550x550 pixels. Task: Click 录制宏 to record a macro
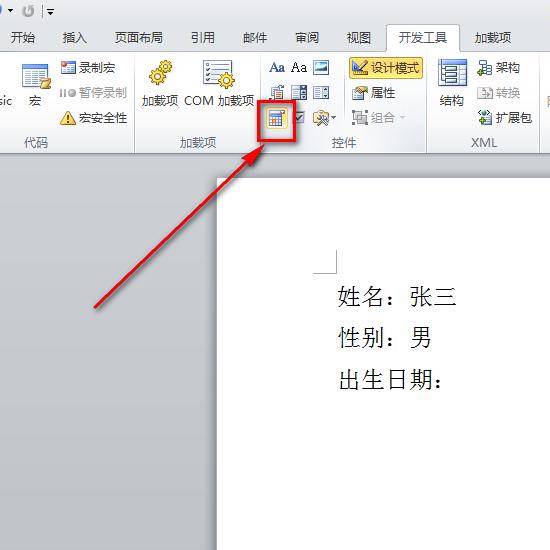[88, 68]
